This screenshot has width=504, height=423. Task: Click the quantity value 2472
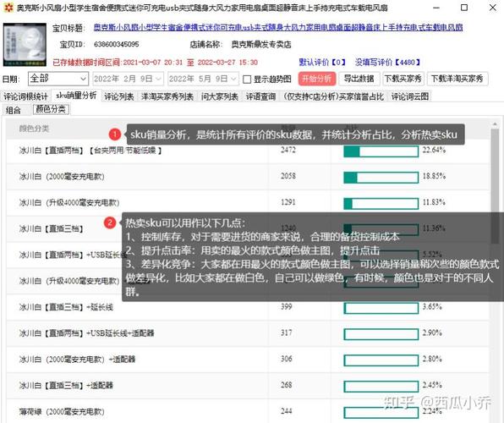pyautogui.click(x=288, y=150)
